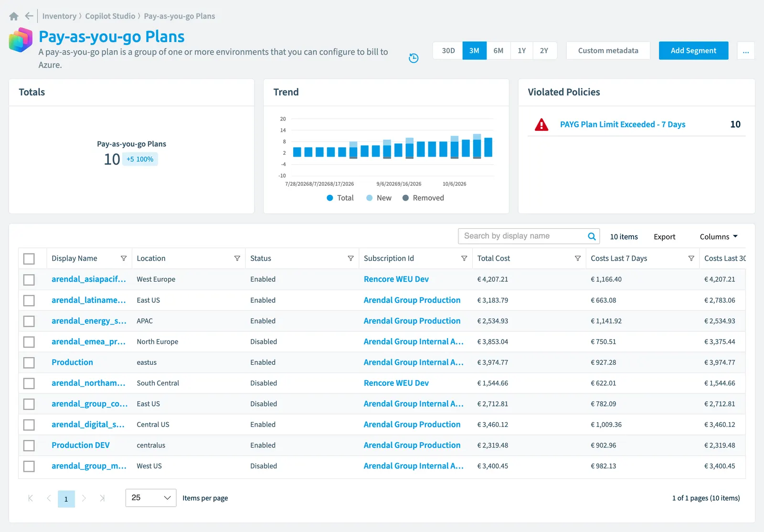Open the Rencore WEU Dev subscription for arendal_asiapacif…

coord(396,279)
